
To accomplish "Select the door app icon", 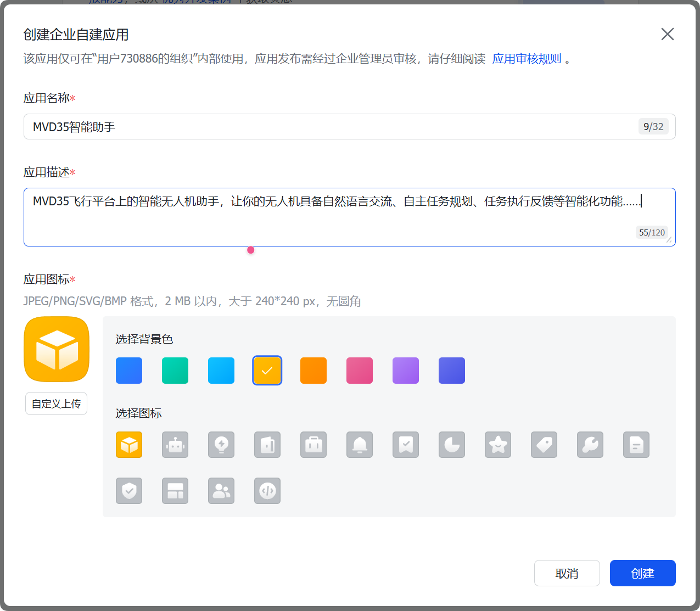I will pyautogui.click(x=267, y=445).
